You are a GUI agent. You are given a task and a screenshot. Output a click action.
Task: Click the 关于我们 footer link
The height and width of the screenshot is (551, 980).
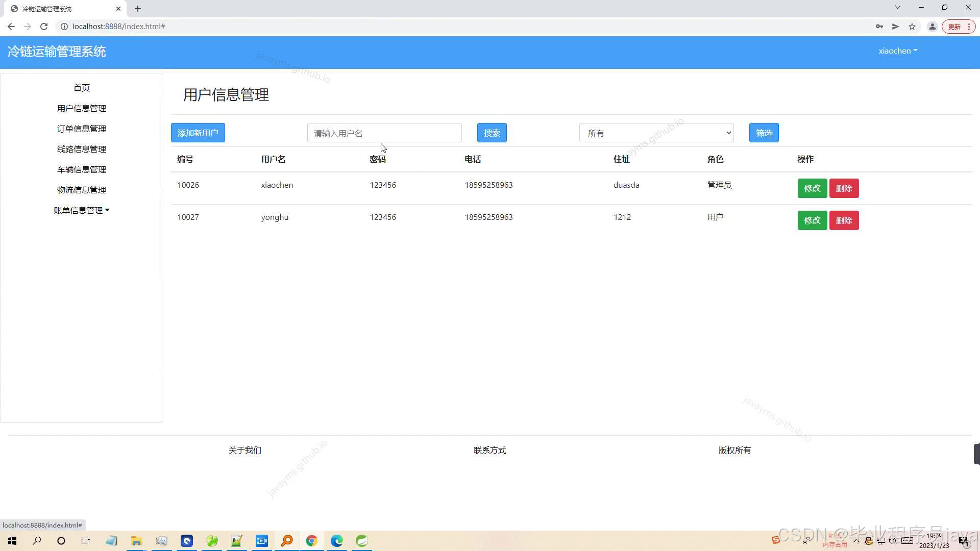[244, 450]
